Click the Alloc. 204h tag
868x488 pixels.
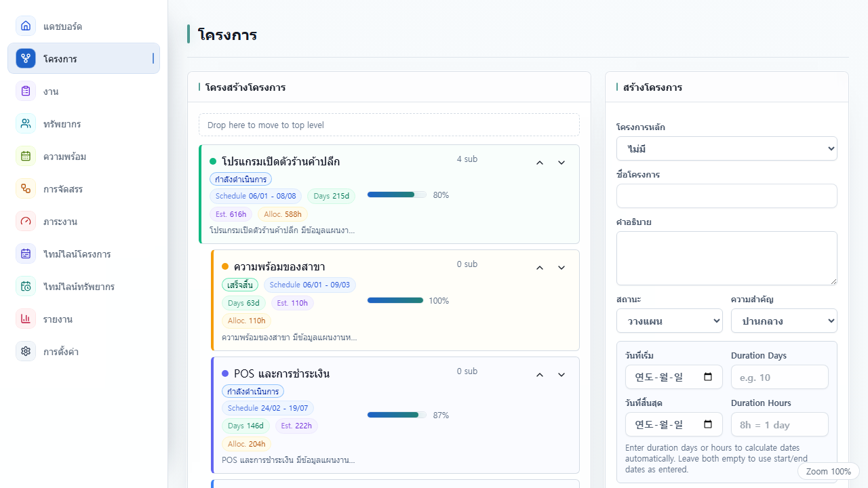point(246,444)
